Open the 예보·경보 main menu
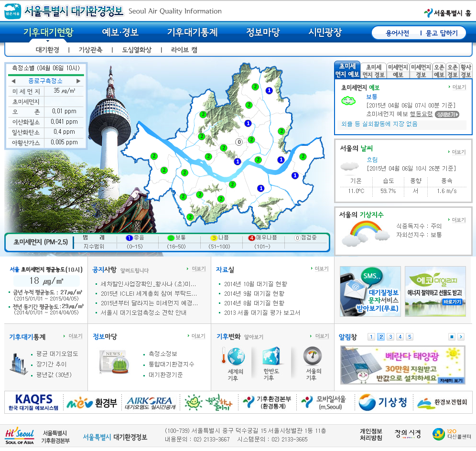476x451 pixels. (120, 32)
